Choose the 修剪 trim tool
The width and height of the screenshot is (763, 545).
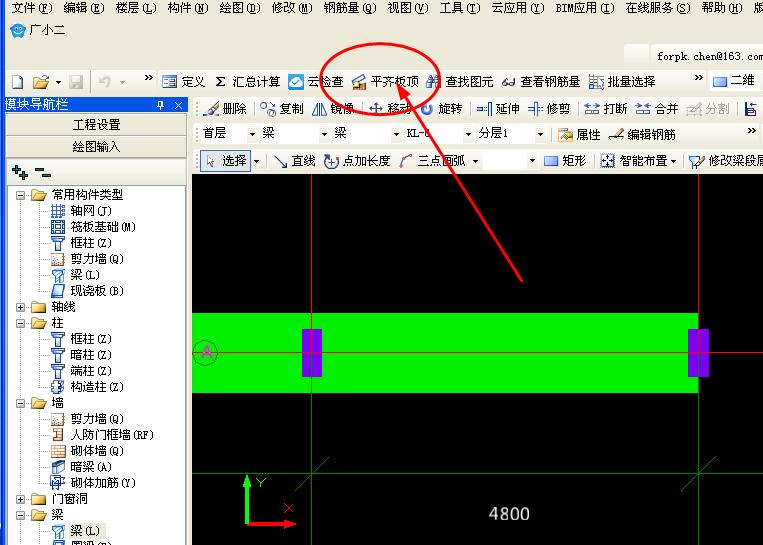pyautogui.click(x=549, y=109)
